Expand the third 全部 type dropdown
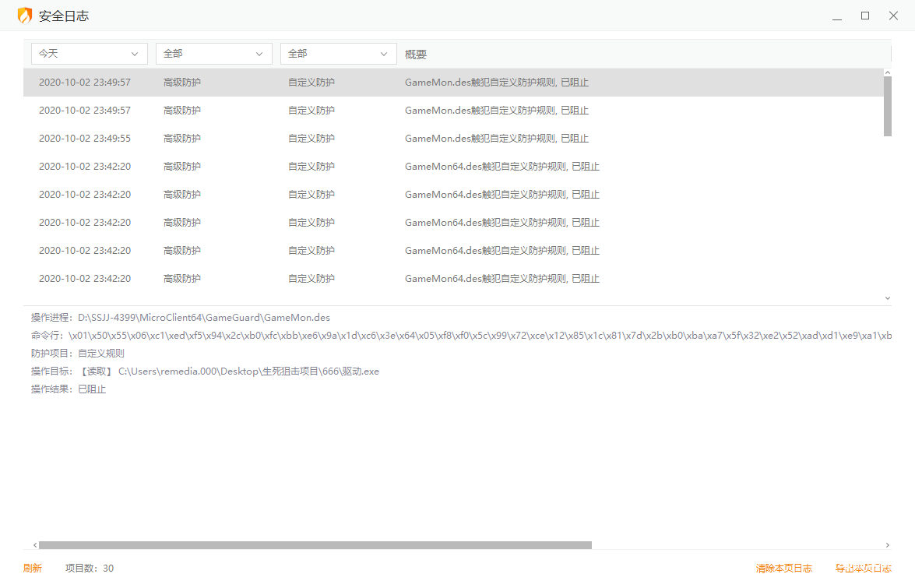The image size is (915, 588). [338, 54]
